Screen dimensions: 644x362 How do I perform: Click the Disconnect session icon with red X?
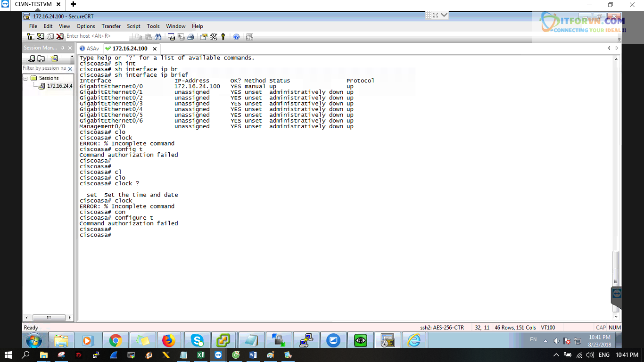pos(60,36)
